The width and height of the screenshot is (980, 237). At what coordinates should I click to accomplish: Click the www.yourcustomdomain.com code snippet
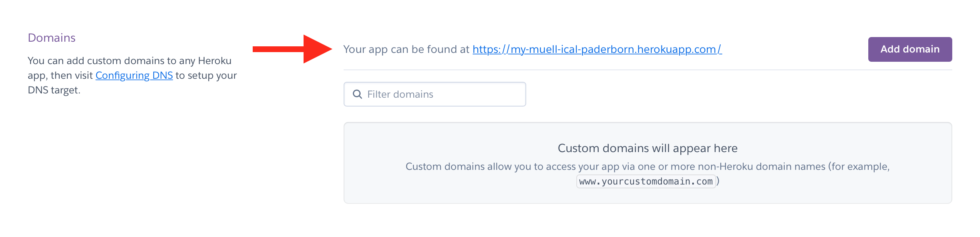click(646, 181)
